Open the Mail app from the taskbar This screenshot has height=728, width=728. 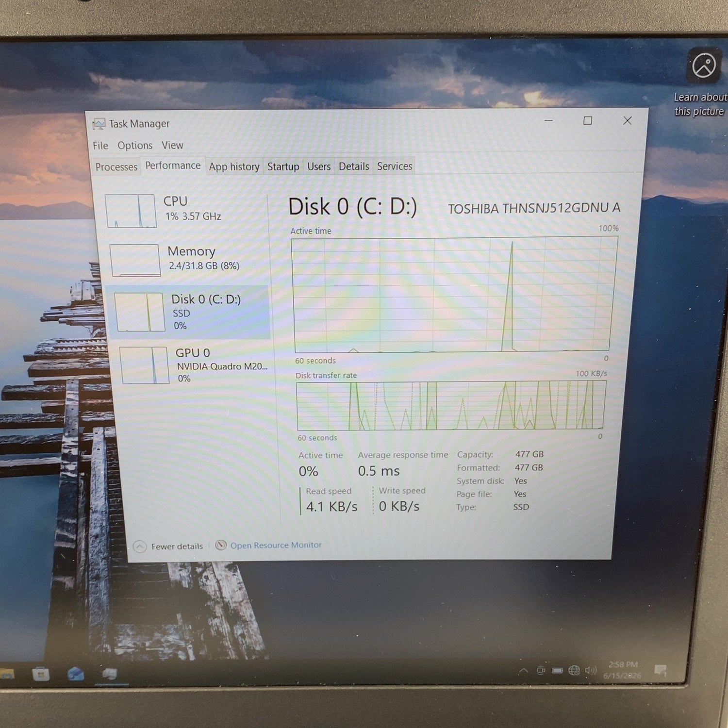click(76, 674)
